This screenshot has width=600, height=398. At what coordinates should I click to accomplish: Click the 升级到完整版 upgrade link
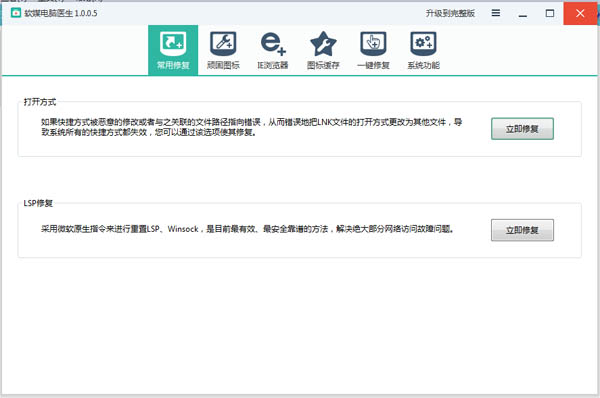450,13
